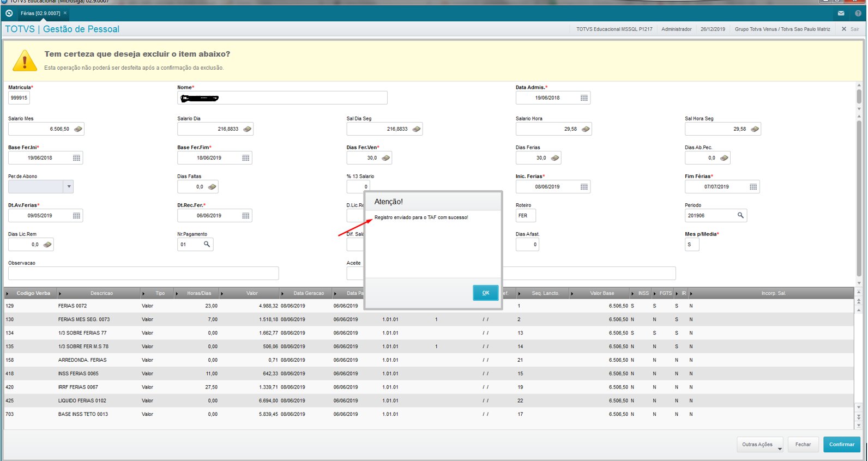Open calculator icon next to Dias Faltas
Viewport: 868px width, 461px height.
tap(212, 187)
